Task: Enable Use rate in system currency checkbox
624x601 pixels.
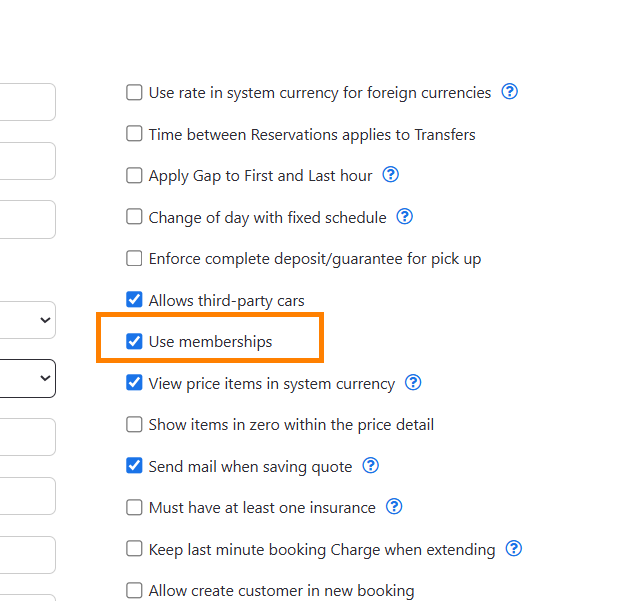Action: tap(134, 93)
